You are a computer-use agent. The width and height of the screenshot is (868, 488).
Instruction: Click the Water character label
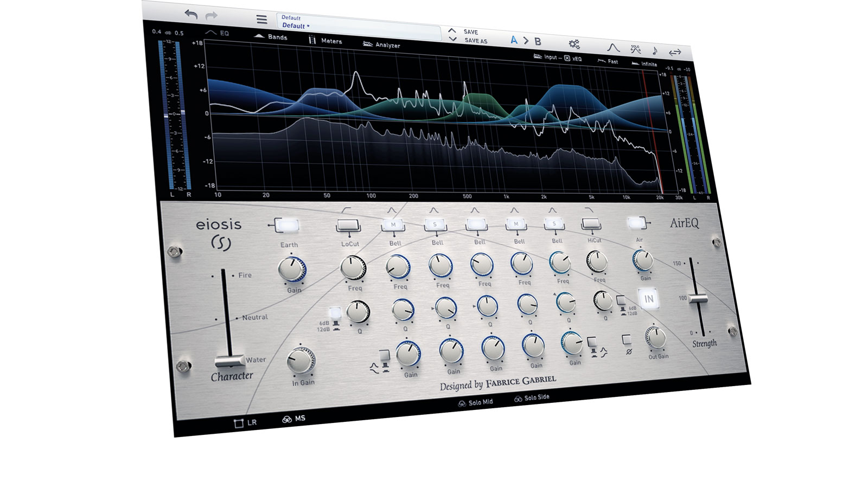coord(256,360)
